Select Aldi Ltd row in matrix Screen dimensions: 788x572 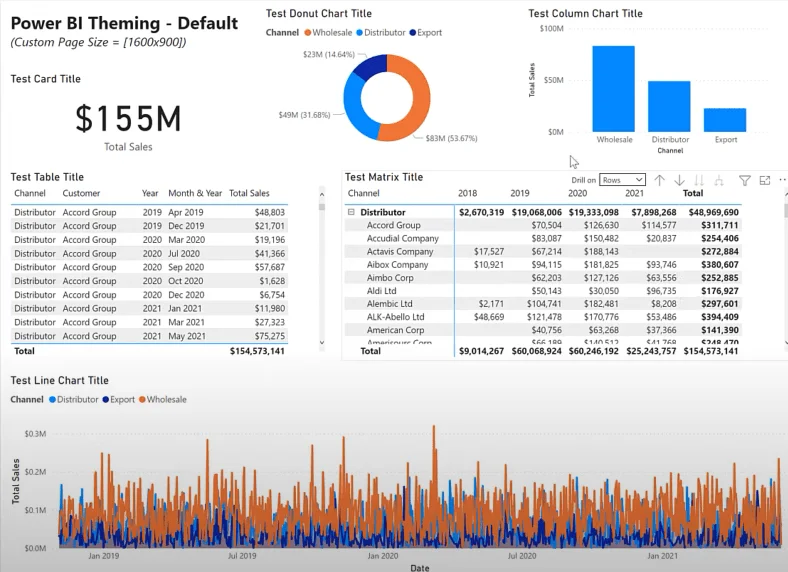(381, 291)
